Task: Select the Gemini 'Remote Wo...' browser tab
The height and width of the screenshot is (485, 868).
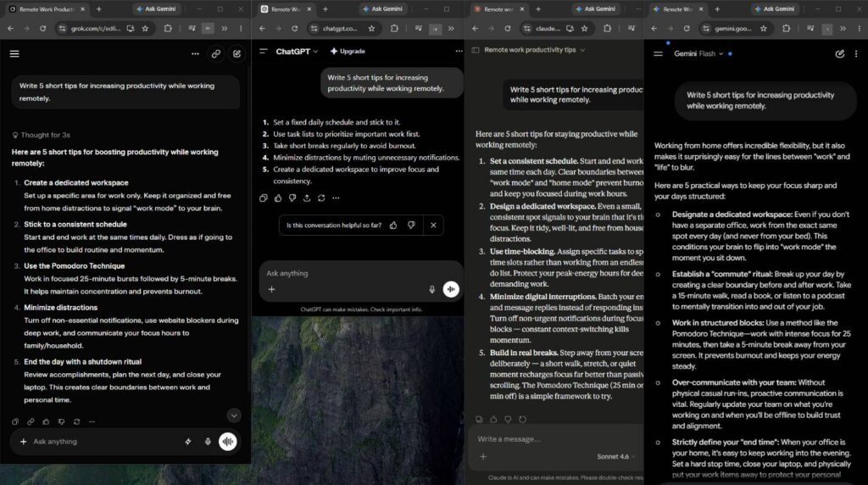Action: [678, 8]
